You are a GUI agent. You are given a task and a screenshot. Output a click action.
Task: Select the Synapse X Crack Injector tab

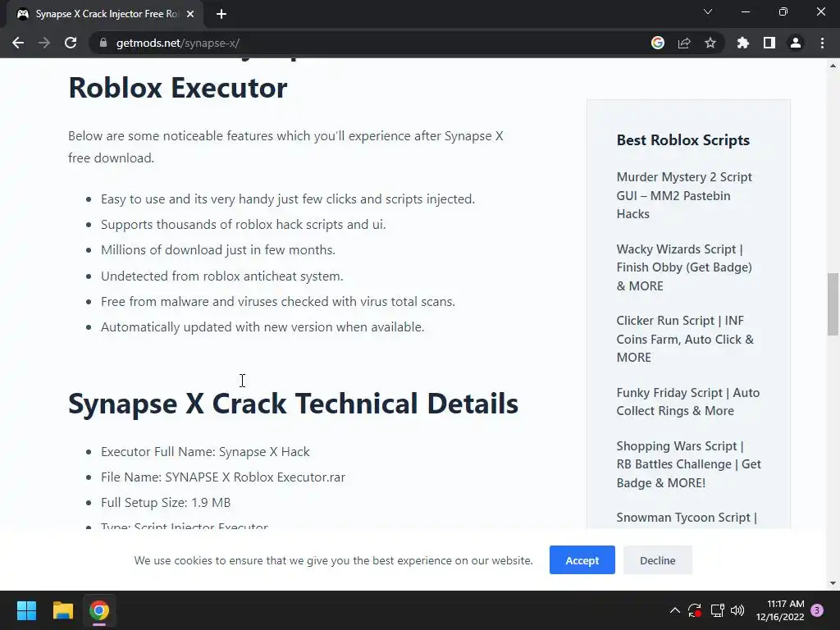pyautogui.click(x=104, y=14)
